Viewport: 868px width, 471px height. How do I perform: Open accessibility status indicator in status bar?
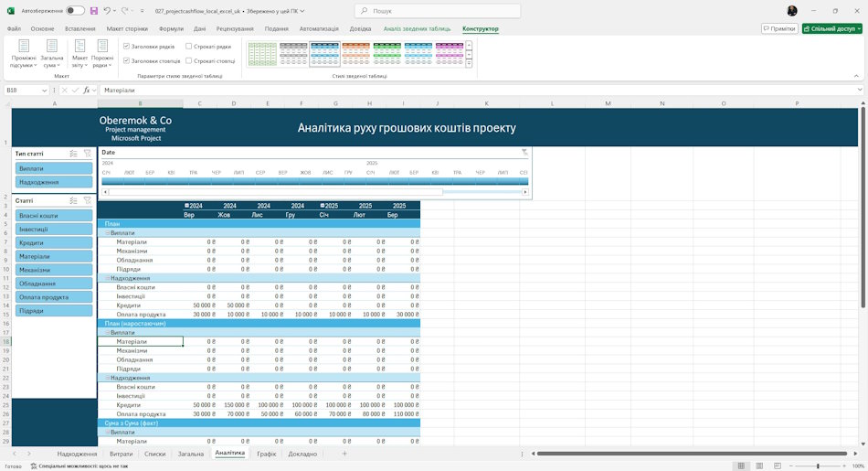point(79,466)
